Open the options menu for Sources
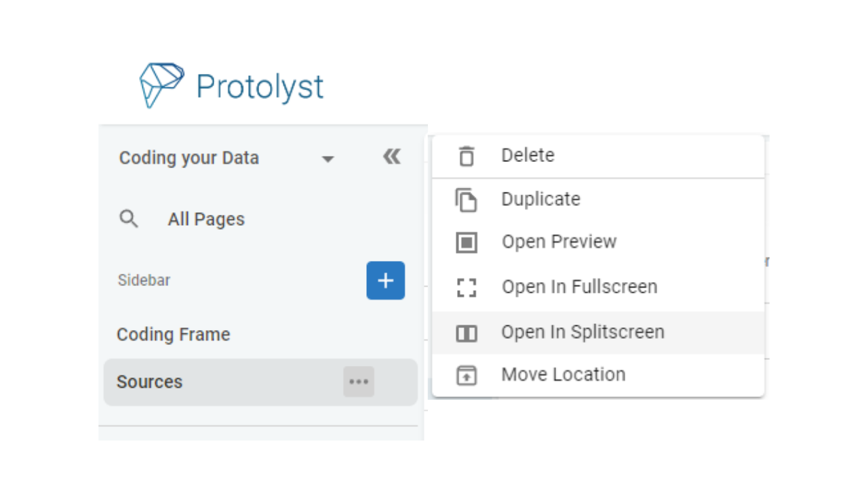 (359, 382)
